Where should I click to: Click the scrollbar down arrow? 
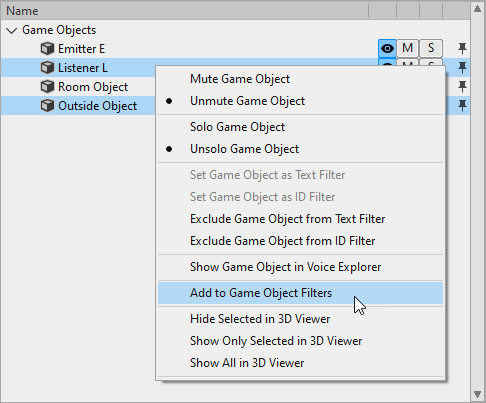pyautogui.click(x=477, y=394)
